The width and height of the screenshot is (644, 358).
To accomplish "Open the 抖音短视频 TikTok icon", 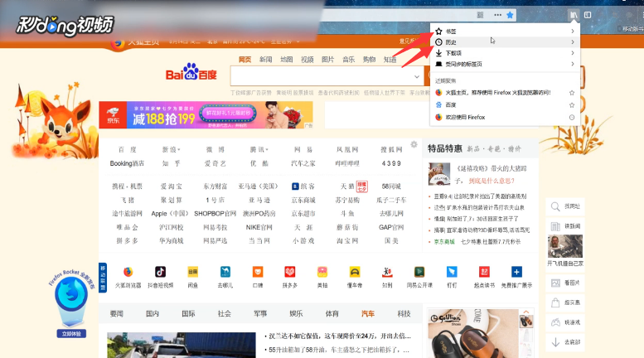I will point(160,272).
